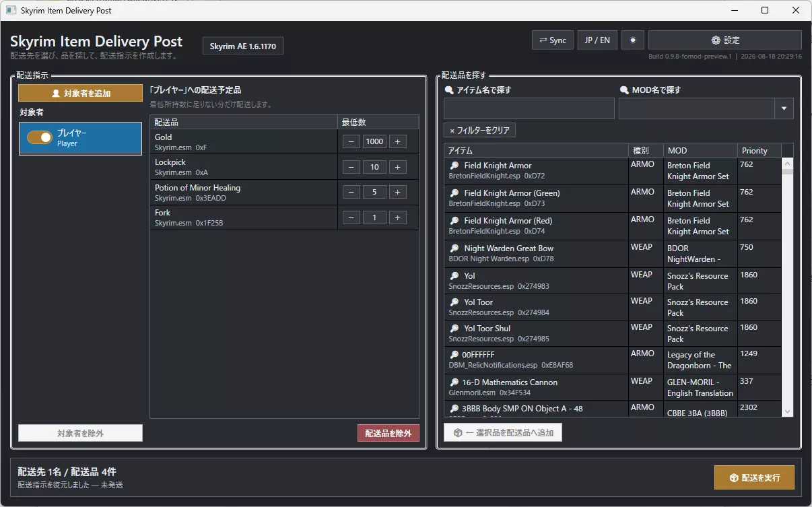
Task: Select Potion of Minor Healing row
Action: (x=284, y=193)
